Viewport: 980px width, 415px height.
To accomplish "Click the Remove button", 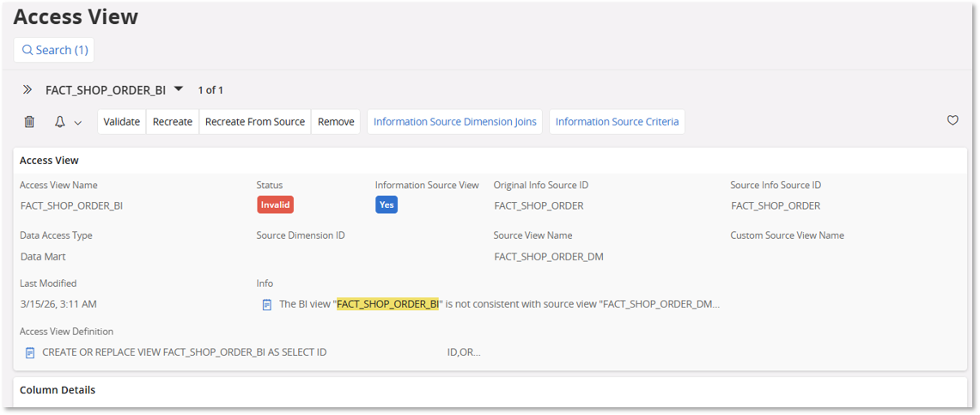I will 336,122.
